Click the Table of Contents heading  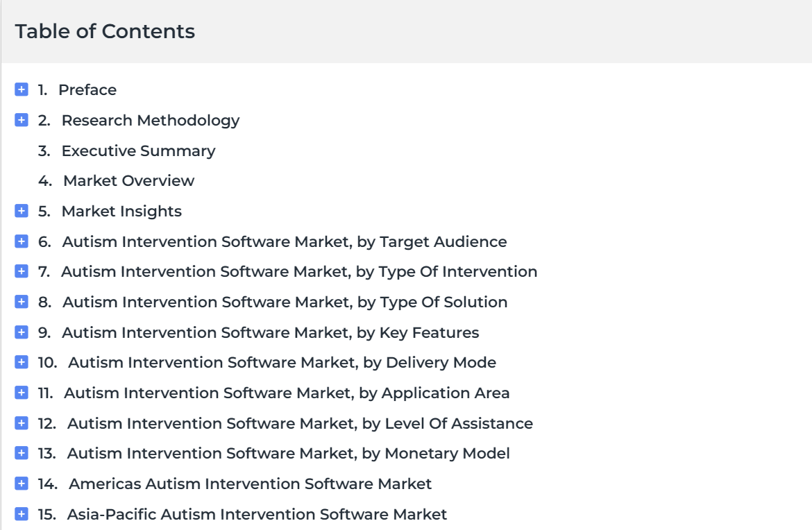coord(105,31)
